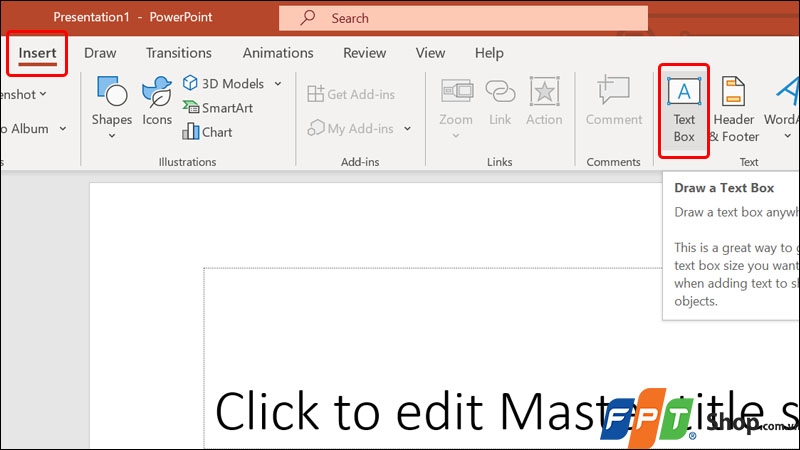Insert a Comment

pos(614,102)
